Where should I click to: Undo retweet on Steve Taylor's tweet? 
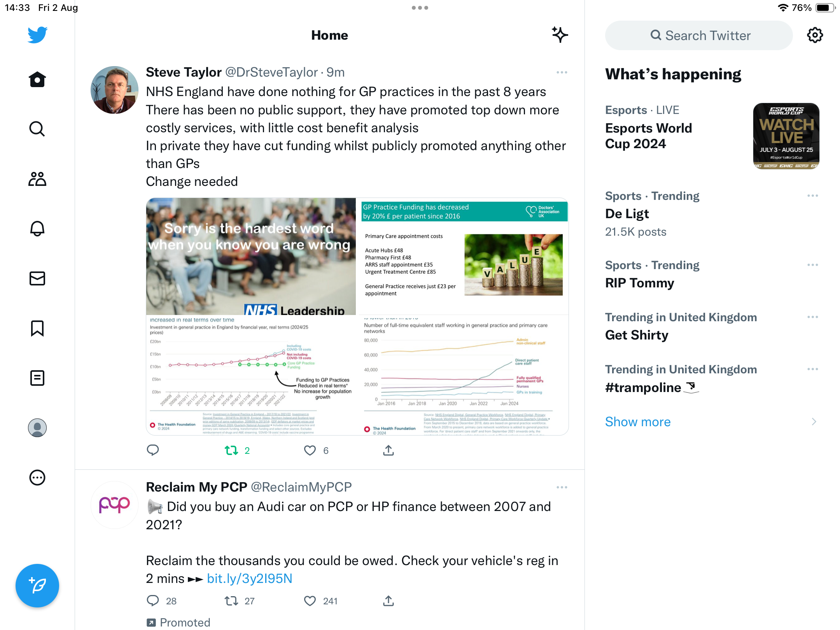[232, 450]
